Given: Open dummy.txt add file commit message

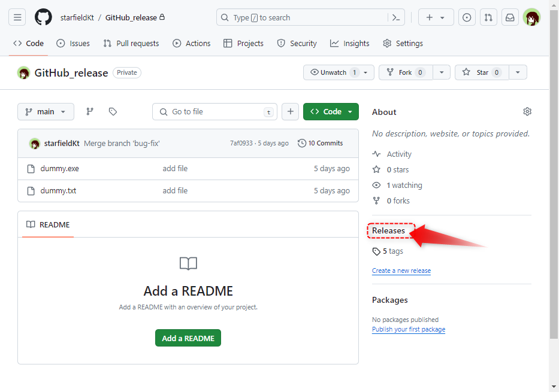Looking at the screenshot, I should (175, 191).
